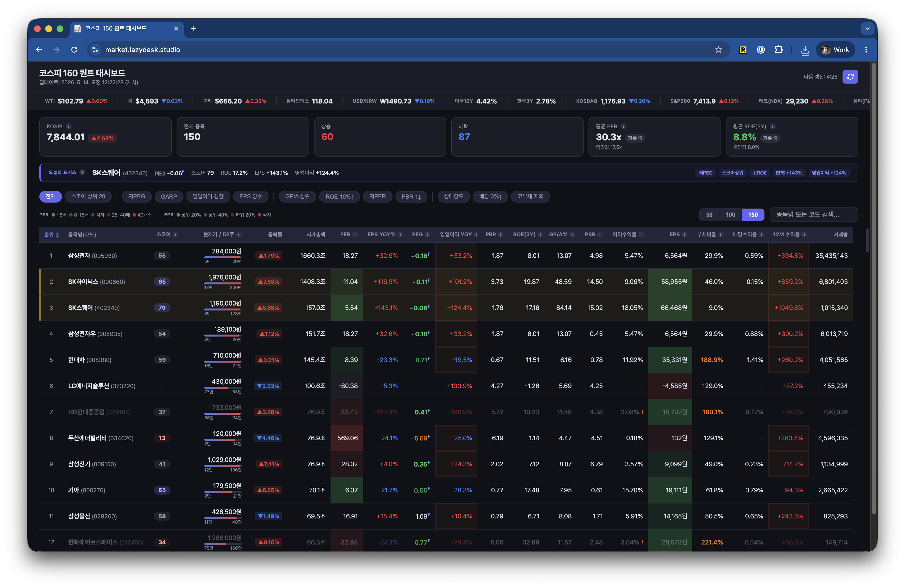
Task: Click the SK하이닉스 stock name
Action: point(83,282)
